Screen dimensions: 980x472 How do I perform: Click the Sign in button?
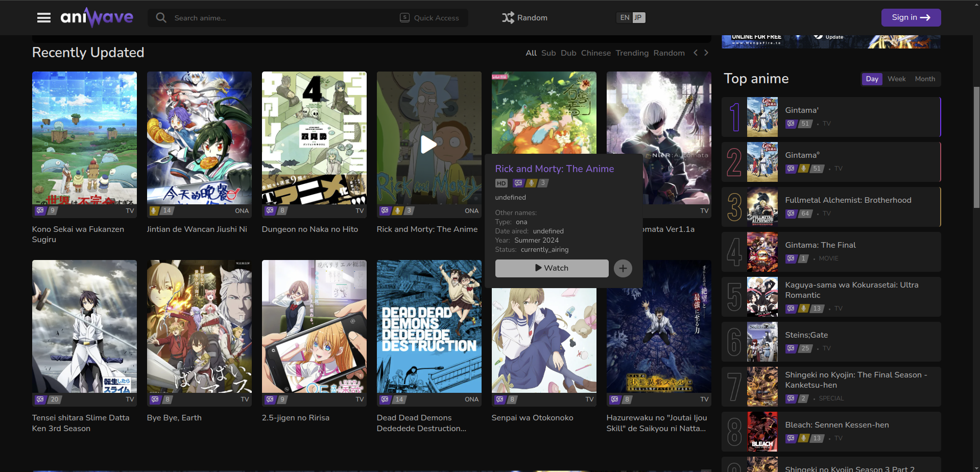tap(911, 17)
